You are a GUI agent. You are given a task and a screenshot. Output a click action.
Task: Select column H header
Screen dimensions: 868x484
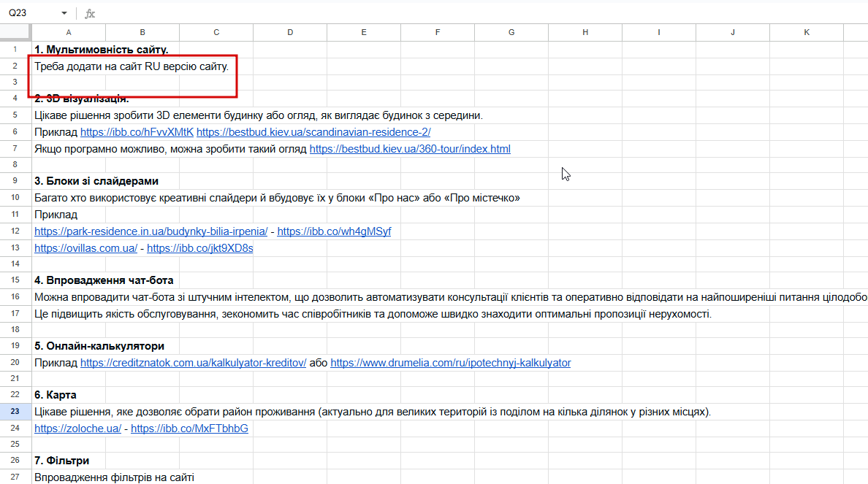(x=585, y=32)
